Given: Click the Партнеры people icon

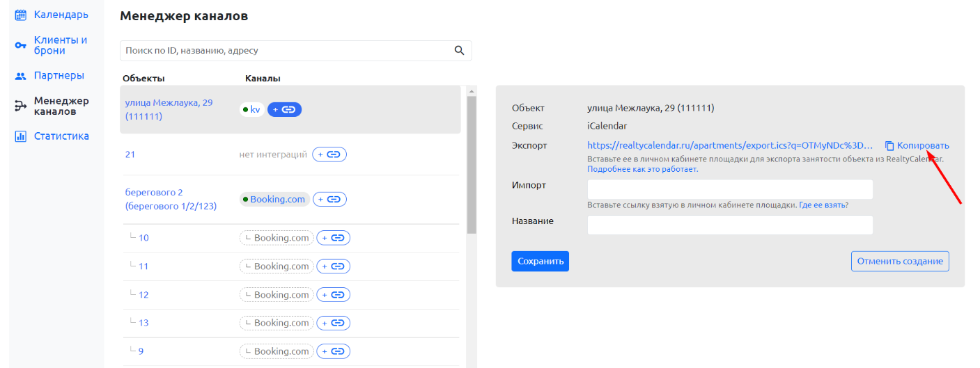Looking at the screenshot, I should (x=20, y=75).
